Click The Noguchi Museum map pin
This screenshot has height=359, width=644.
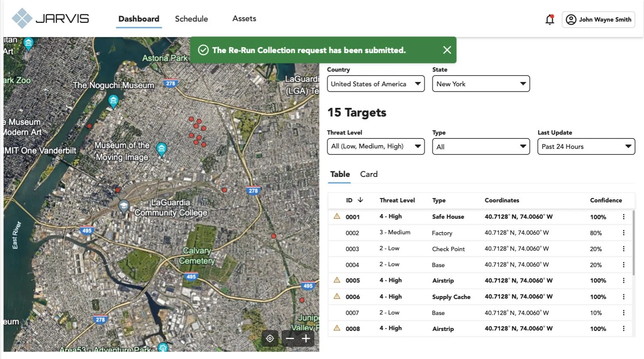(x=113, y=101)
